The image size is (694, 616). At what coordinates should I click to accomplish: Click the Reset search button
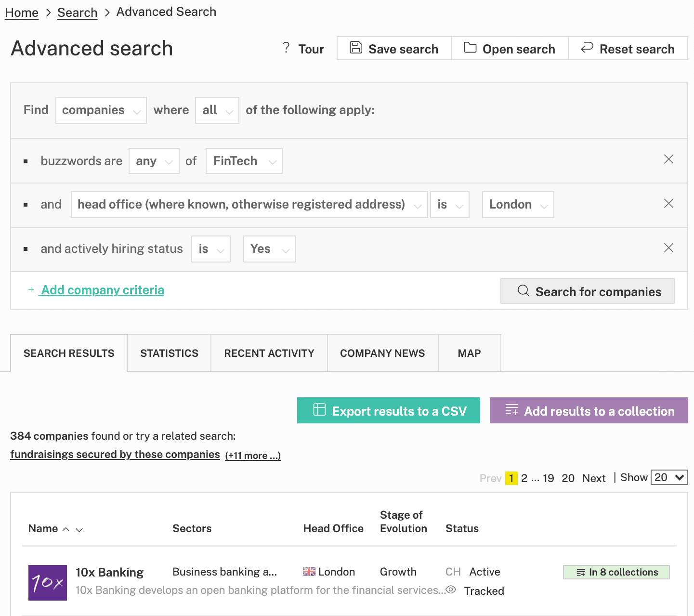628,48
